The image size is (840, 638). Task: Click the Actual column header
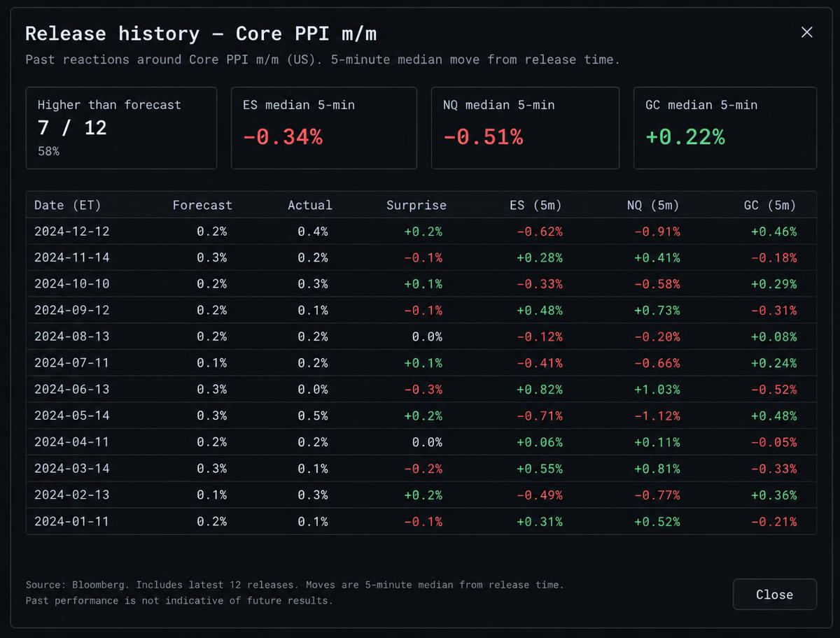[310, 205]
